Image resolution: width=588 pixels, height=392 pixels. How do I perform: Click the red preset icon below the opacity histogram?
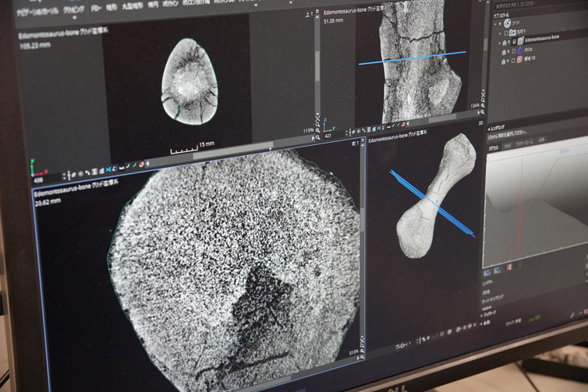click(509, 267)
